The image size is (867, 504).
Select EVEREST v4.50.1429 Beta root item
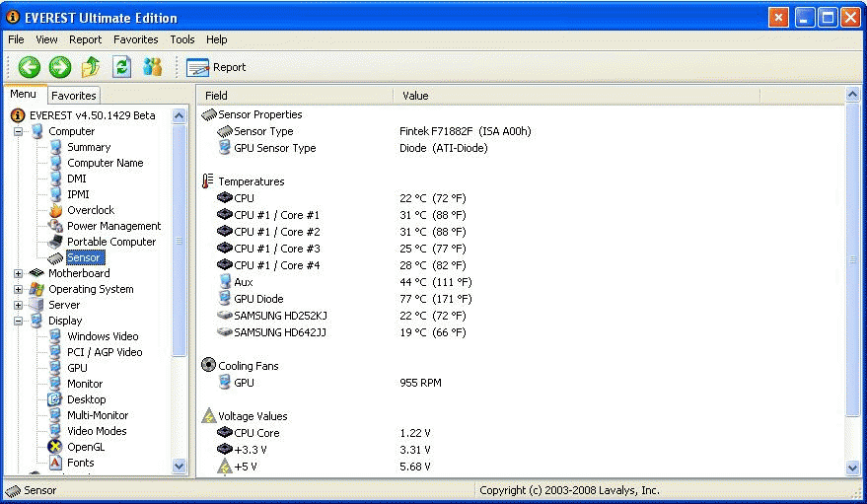point(93,115)
